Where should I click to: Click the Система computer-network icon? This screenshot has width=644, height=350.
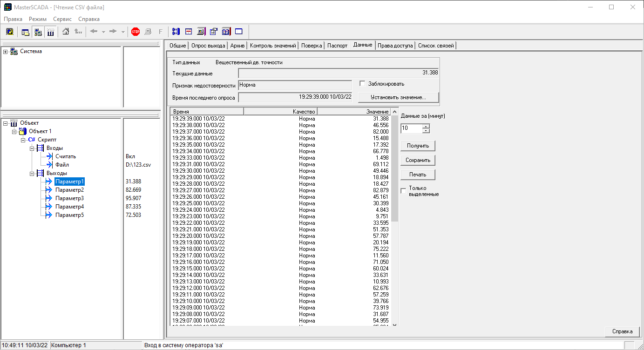point(14,51)
